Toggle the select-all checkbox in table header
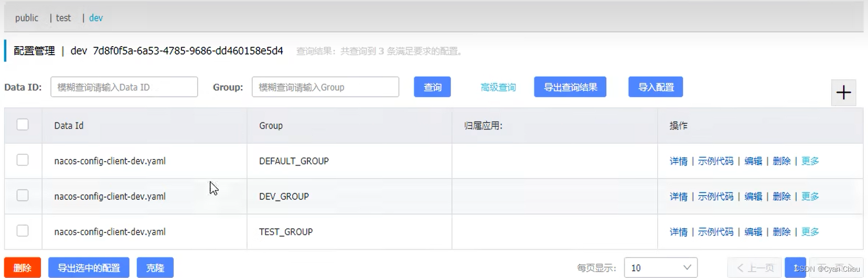Image resolution: width=868 pixels, height=278 pixels. click(23, 124)
